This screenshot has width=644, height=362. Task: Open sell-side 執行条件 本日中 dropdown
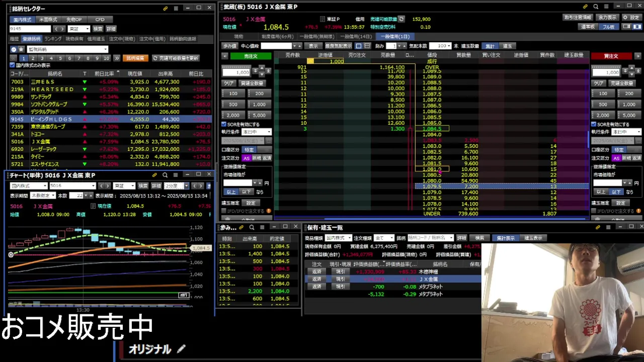(x=257, y=132)
